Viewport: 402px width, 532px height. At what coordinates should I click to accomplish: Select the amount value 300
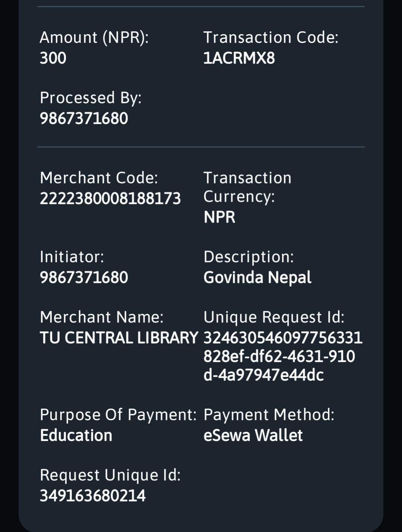pyautogui.click(x=53, y=58)
